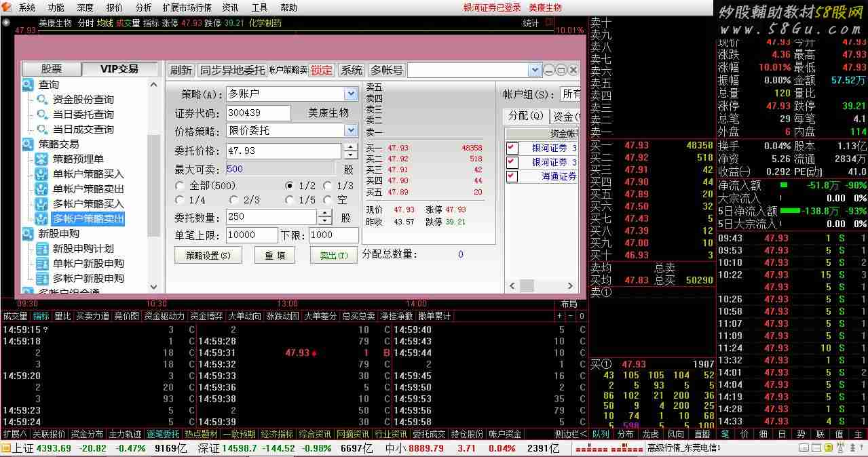Switch to the 股票 tab
868x457 pixels.
[x=52, y=69]
